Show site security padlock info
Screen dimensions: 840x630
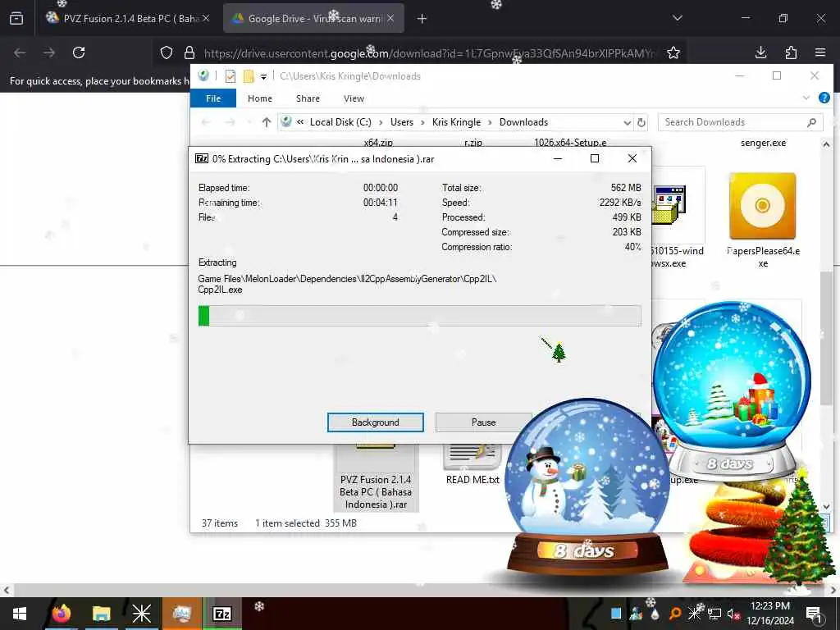tap(189, 52)
